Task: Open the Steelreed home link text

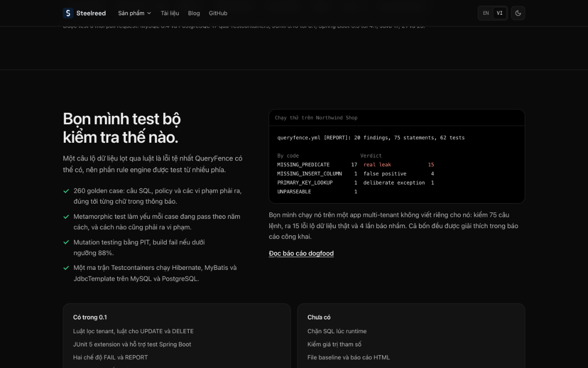Action: tap(91, 13)
